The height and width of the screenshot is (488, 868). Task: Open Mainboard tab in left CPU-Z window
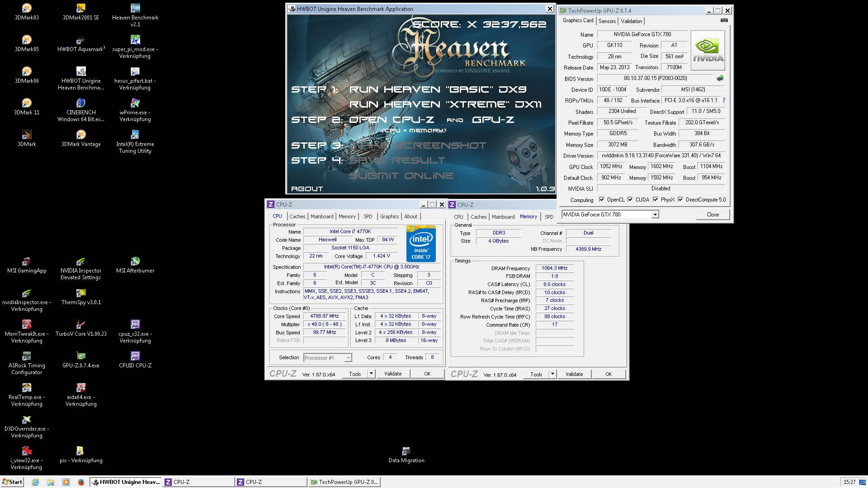[322, 216]
